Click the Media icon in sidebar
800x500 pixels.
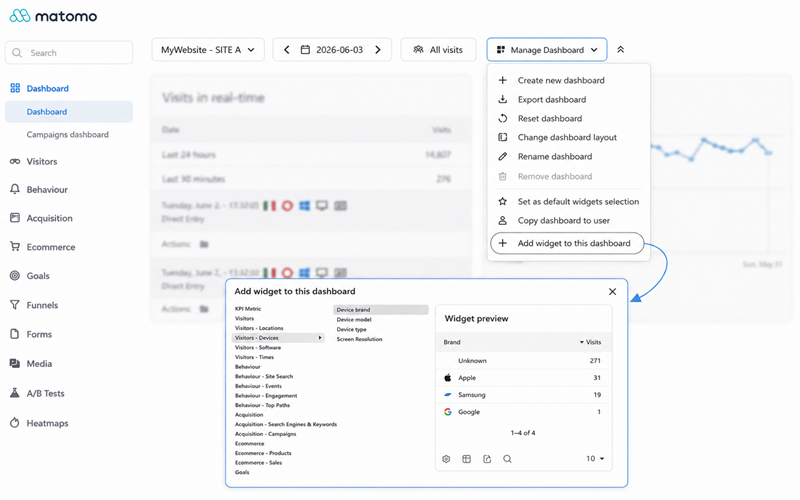point(15,363)
